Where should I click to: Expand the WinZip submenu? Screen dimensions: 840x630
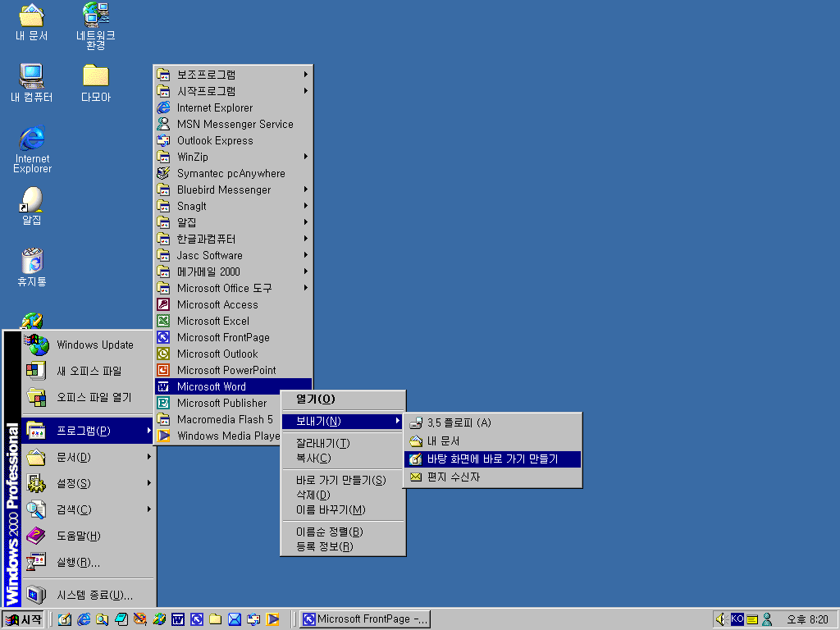[233, 157]
